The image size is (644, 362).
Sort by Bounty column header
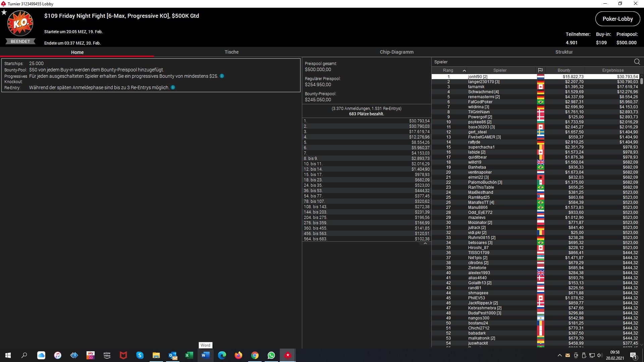[x=564, y=70]
